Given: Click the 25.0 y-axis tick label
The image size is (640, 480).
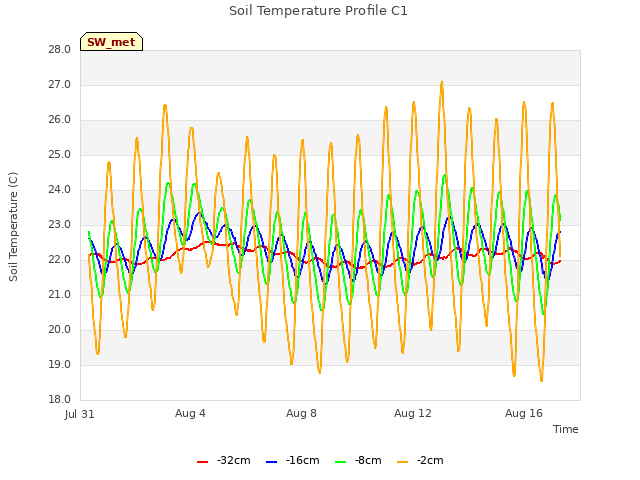Looking at the screenshot, I should [x=60, y=155].
